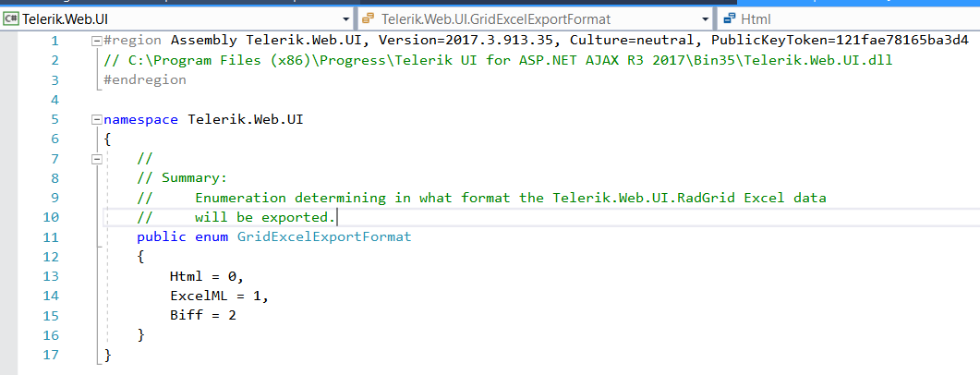Click the C# project icon beside Telerik.Web.UI
The image size is (980, 375).
pyautogui.click(x=12, y=18)
